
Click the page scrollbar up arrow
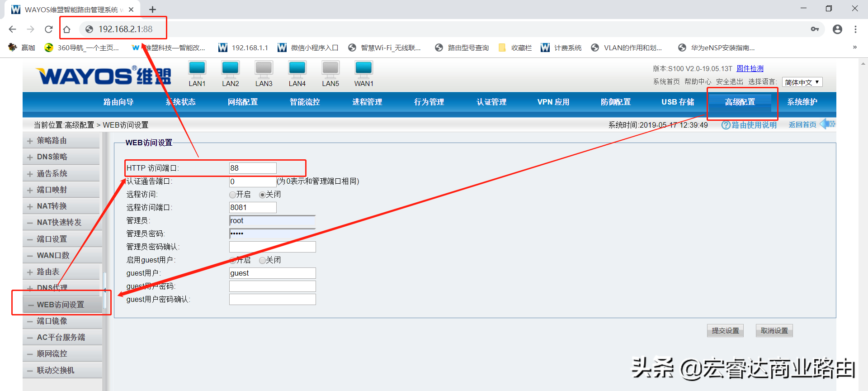pos(863,64)
